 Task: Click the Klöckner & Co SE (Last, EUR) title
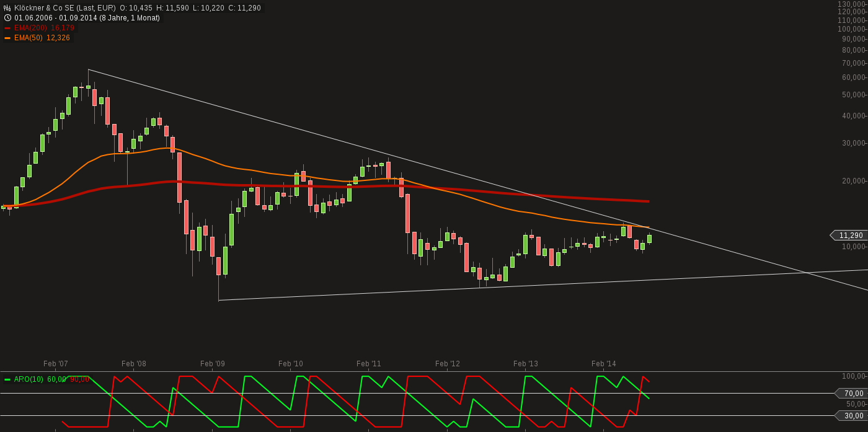point(65,8)
